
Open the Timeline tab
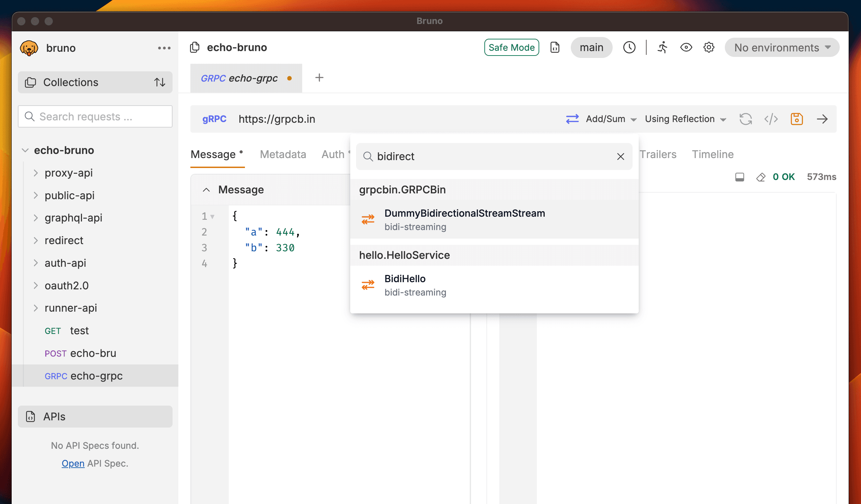tap(712, 154)
